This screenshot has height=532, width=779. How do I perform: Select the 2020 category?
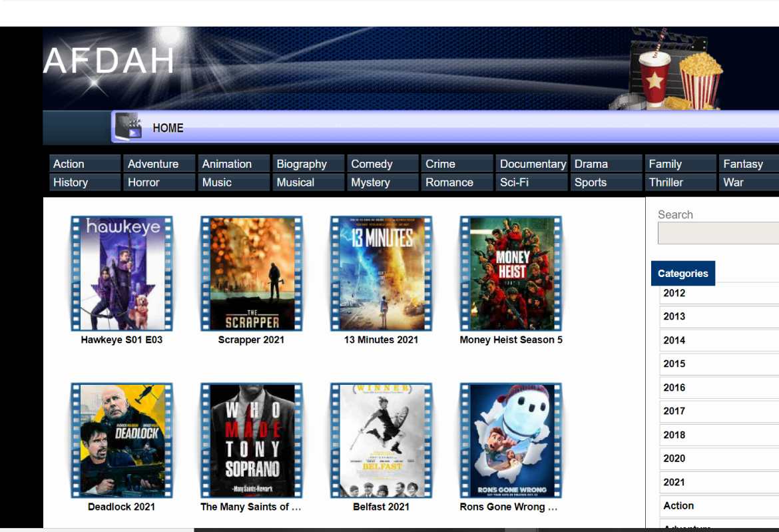tap(719, 459)
